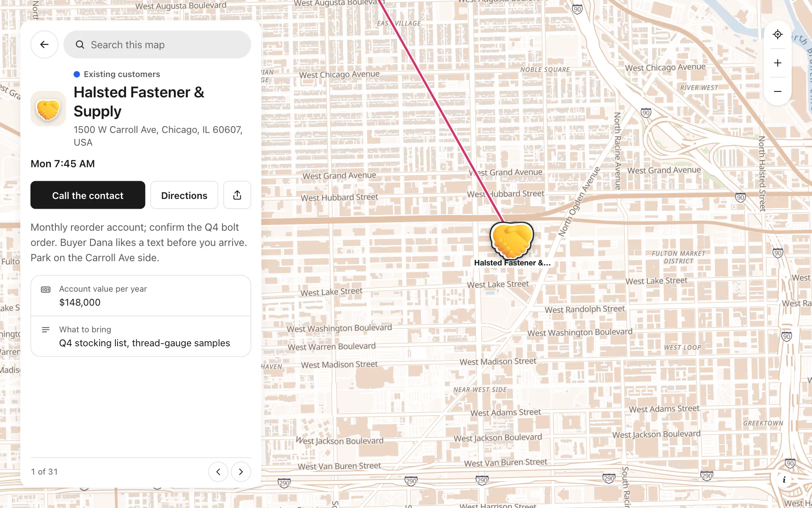Click the Halsted Fastener map label
This screenshot has width=812, height=508.
[512, 263]
